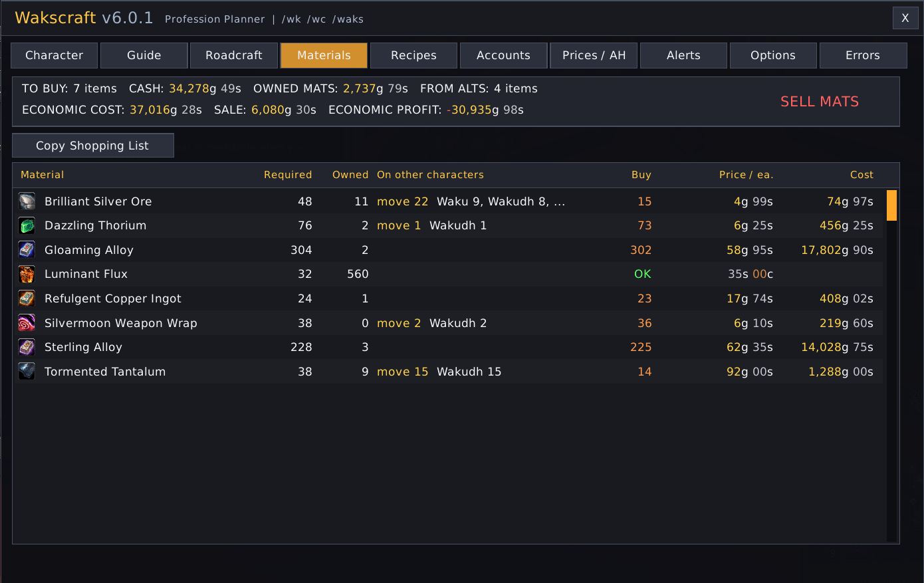Viewport: 924px width, 583px height.
Task: Click the SELL MATS button
Action: [820, 102]
